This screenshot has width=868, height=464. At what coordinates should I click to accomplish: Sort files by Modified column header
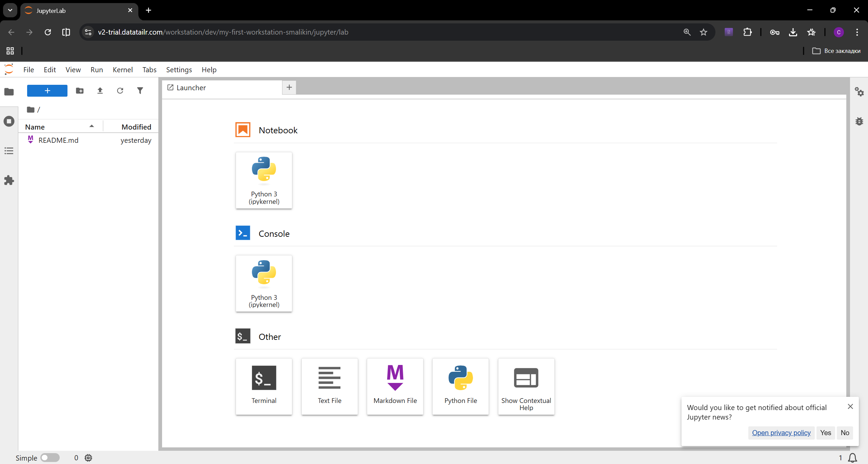click(x=131, y=127)
